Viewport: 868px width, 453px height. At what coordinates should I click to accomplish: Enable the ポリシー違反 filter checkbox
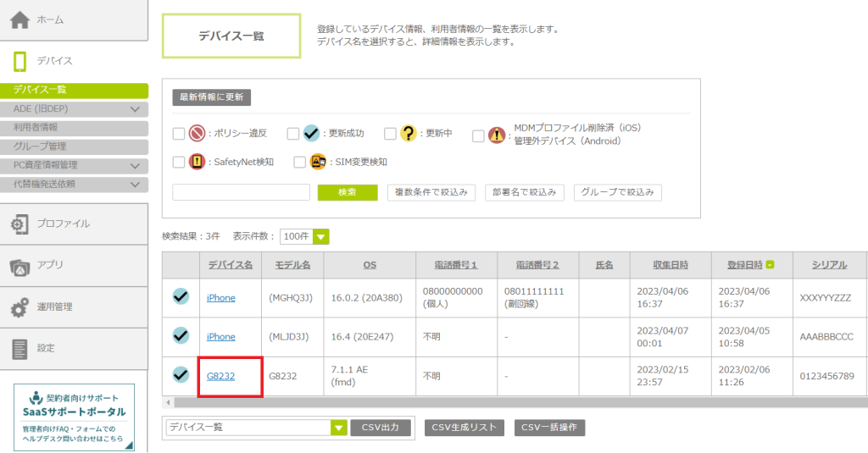178,134
